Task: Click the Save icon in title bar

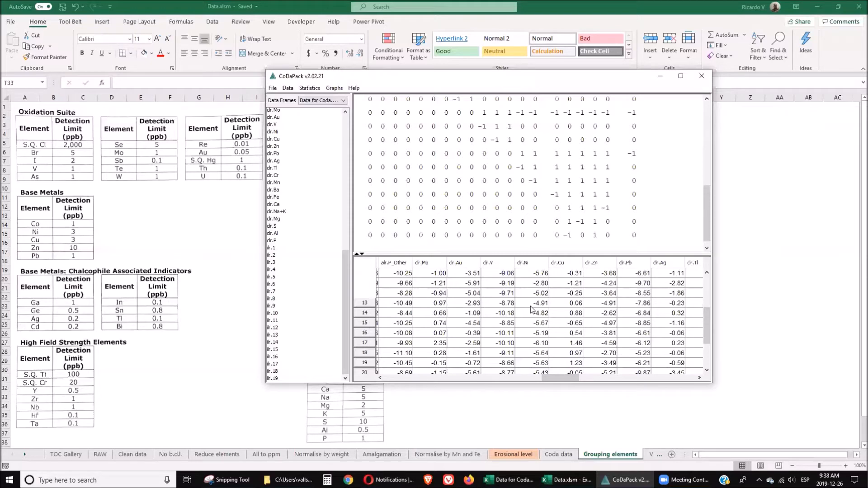Action: tap(62, 7)
